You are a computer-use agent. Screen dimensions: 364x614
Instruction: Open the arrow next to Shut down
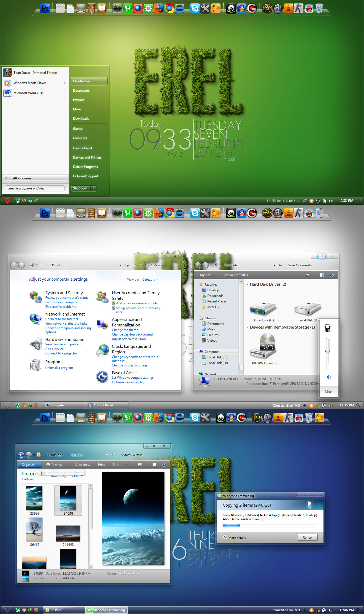coord(93,188)
